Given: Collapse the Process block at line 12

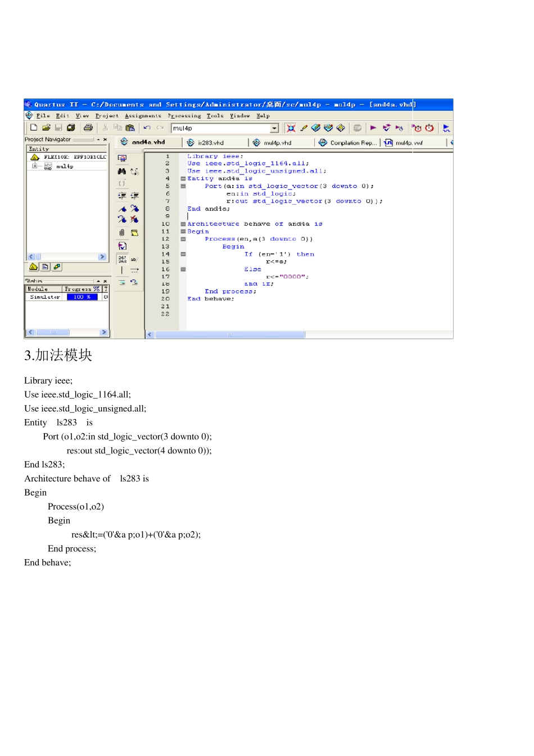Looking at the screenshot, I should tap(183, 239).
